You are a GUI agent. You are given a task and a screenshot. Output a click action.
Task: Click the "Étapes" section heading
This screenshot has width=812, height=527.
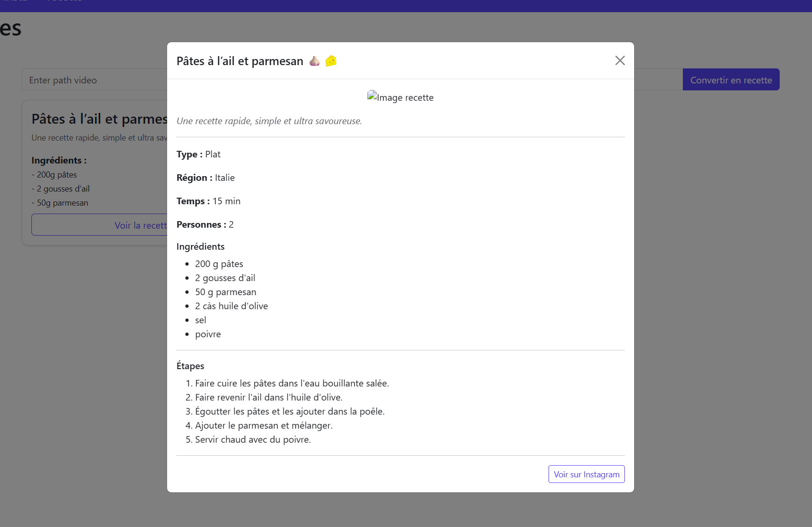click(190, 366)
